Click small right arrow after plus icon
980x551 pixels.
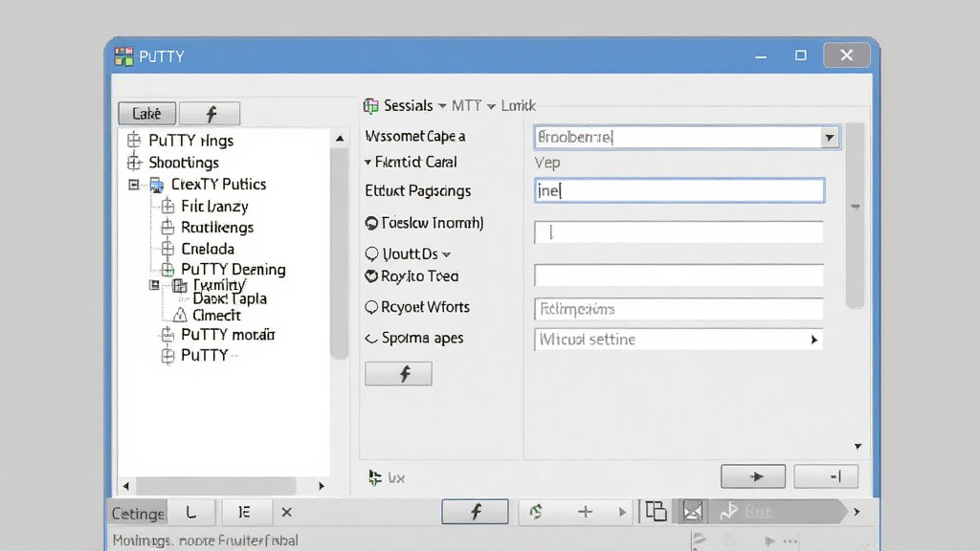pyautogui.click(x=622, y=513)
